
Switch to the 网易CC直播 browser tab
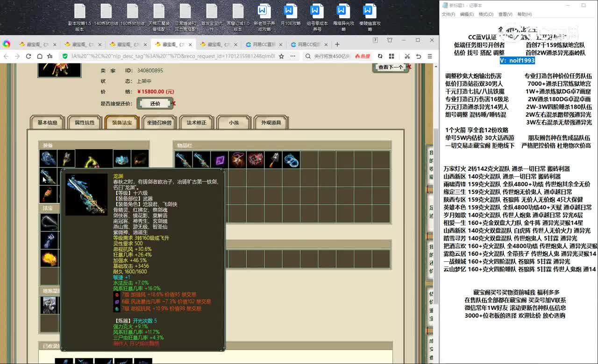[x=263, y=44]
